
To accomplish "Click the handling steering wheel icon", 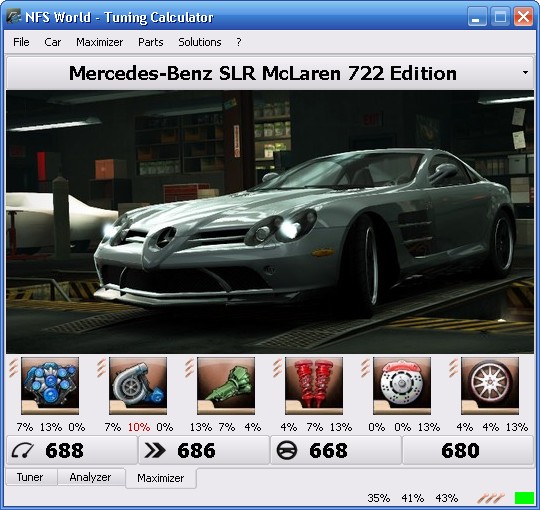I will [287, 450].
